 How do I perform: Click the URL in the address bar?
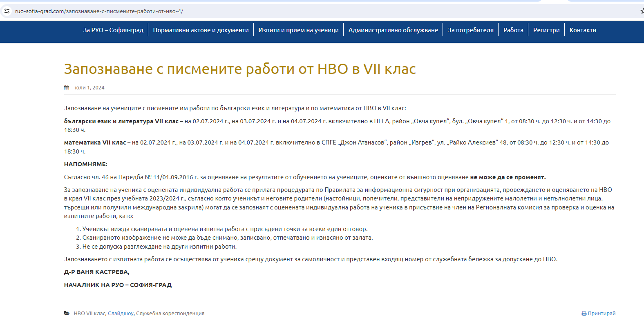[x=99, y=11]
